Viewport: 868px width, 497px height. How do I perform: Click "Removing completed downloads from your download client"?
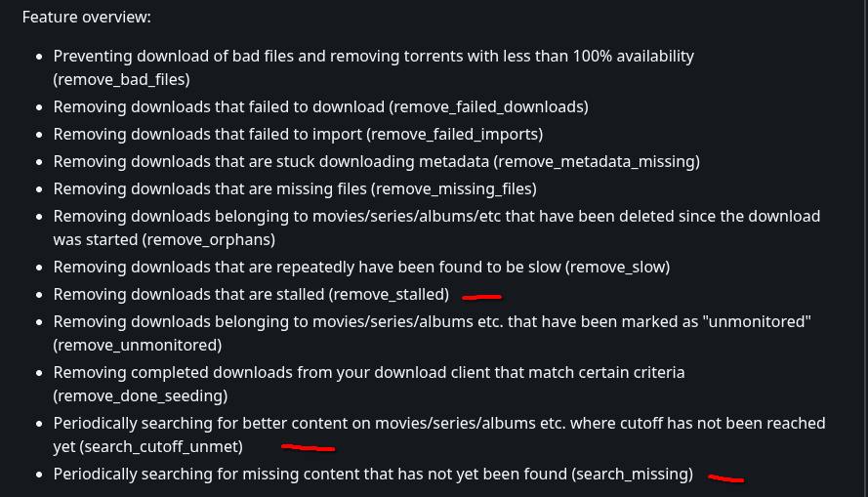coord(369,372)
